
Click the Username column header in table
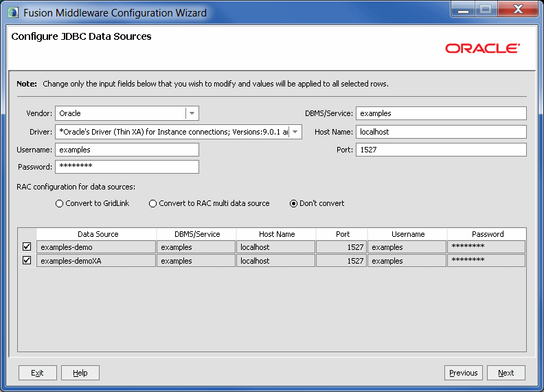[x=407, y=234]
